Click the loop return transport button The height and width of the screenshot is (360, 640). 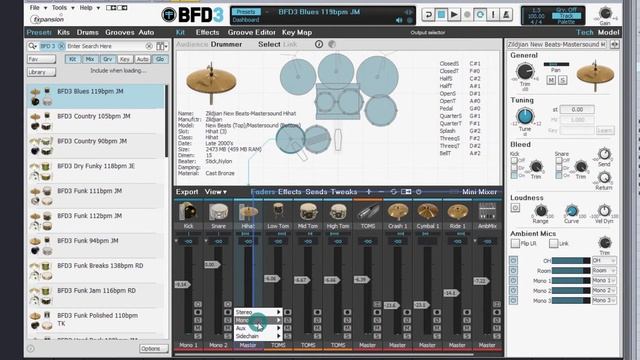428,15
